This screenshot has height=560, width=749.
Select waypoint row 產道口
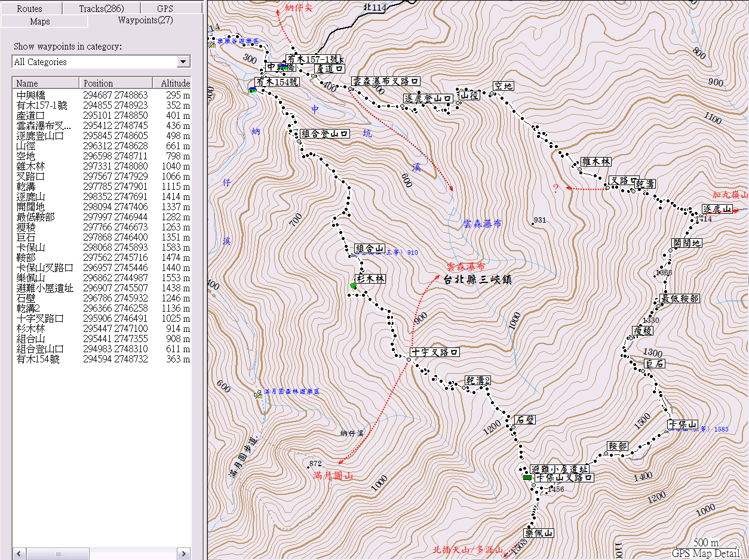point(102,115)
